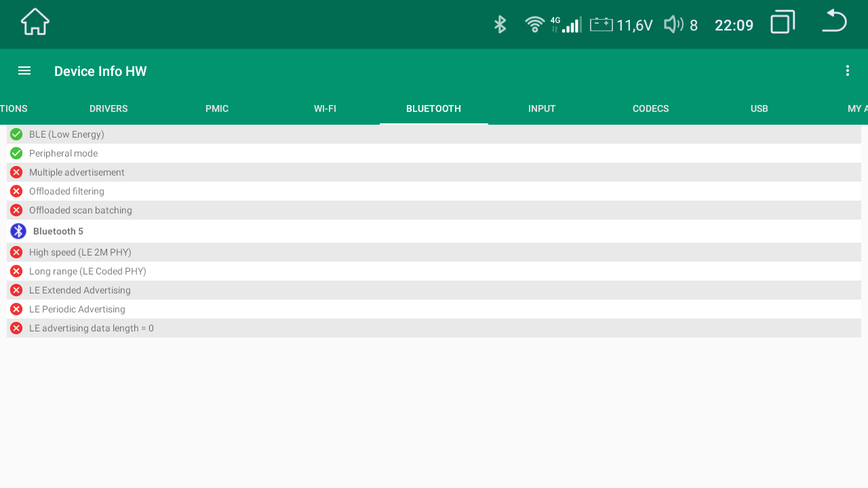Switch to the PMIC tab

(x=217, y=108)
